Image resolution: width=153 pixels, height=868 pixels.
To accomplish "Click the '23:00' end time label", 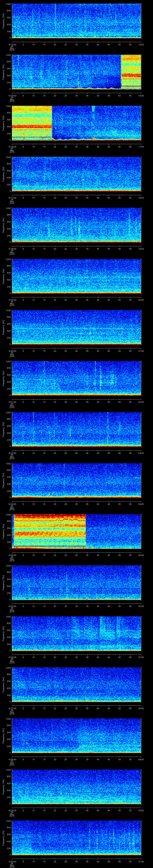I will (141, 453).
